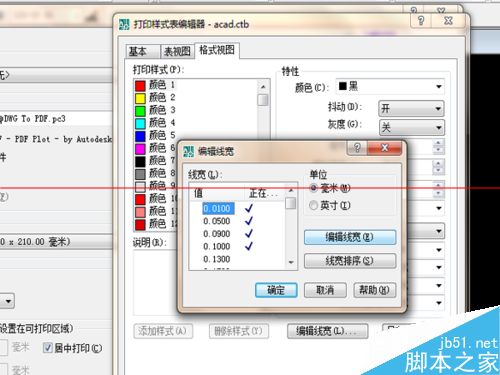The height and width of the screenshot is (375, 500).
Task: Click the first stepper right of 编辑线宽 dialog
Action: click(438, 146)
